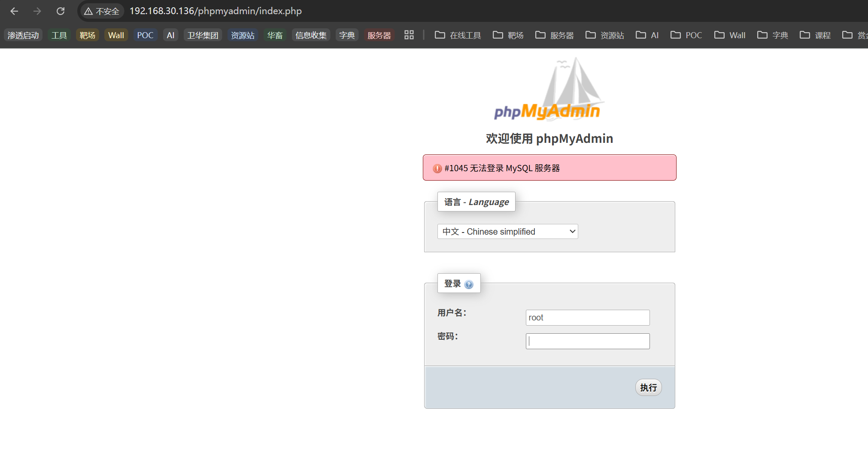Screen dimensions: 868x453
Task: Click the bookmark apps grid icon
Action: [409, 35]
